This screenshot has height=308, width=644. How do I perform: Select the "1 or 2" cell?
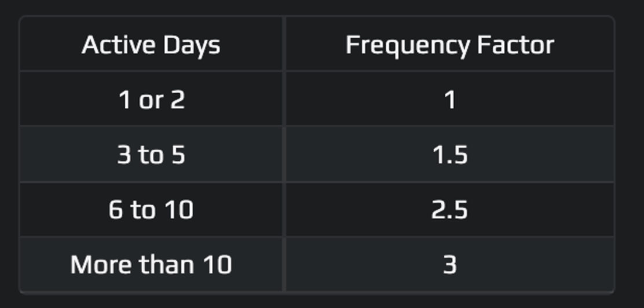pos(151,100)
